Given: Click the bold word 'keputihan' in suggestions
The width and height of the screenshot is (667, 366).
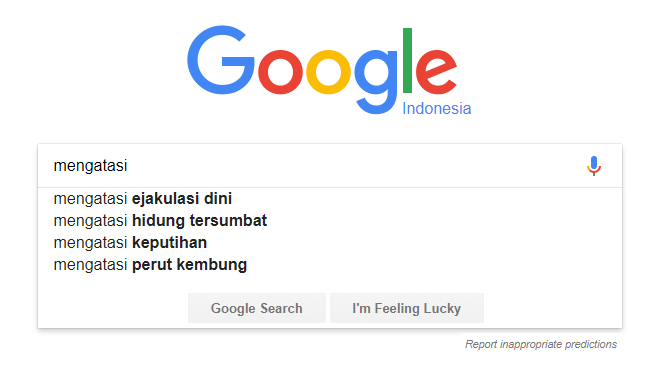Looking at the screenshot, I should (169, 243).
